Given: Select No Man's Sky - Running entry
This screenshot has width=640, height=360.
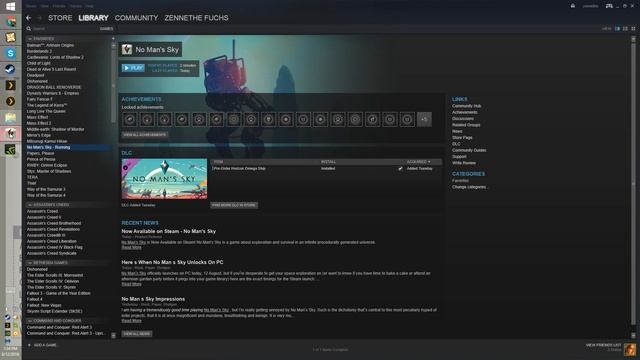Looking at the screenshot, I should [x=67, y=147].
